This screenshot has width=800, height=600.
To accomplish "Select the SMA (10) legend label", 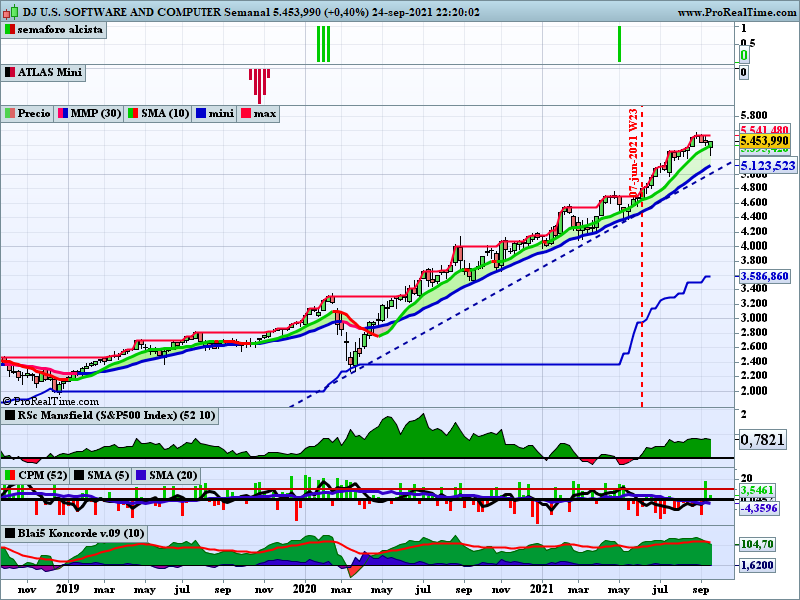I will 165,113.
